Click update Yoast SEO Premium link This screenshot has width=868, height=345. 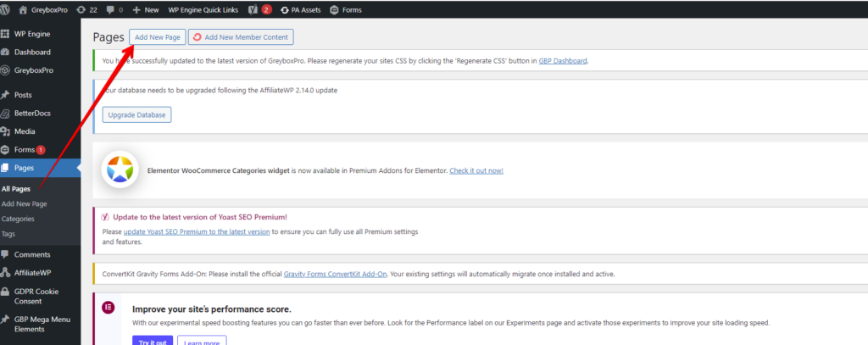[x=197, y=231]
